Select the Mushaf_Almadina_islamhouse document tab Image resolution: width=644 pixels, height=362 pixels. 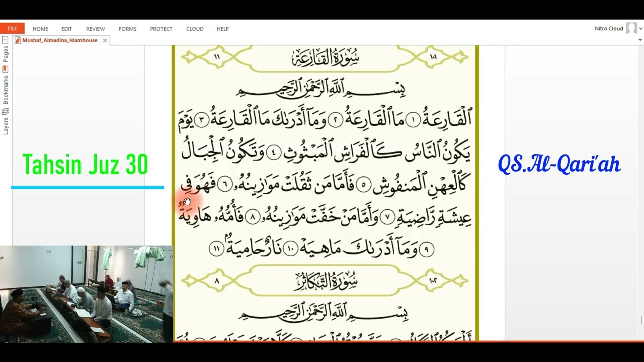60,40
